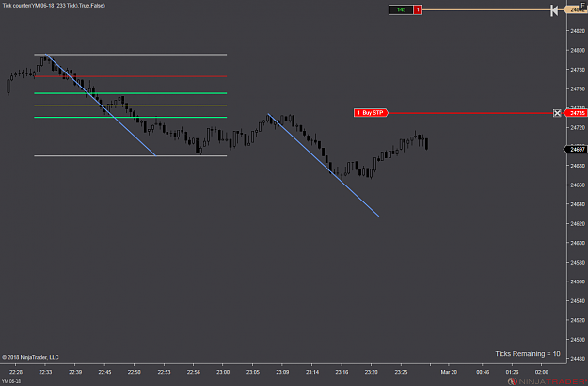The height and width of the screenshot is (386, 588).
Task: Click the 22:56 time axis label
Action: (x=194, y=372)
